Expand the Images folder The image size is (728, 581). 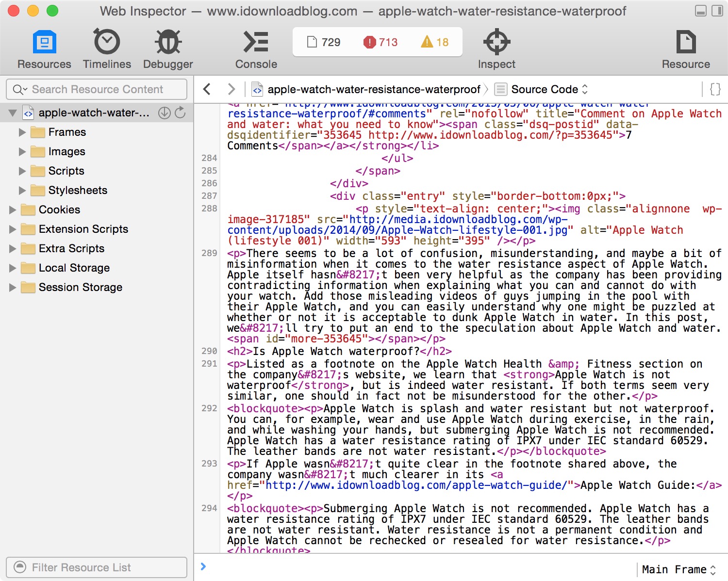click(22, 151)
